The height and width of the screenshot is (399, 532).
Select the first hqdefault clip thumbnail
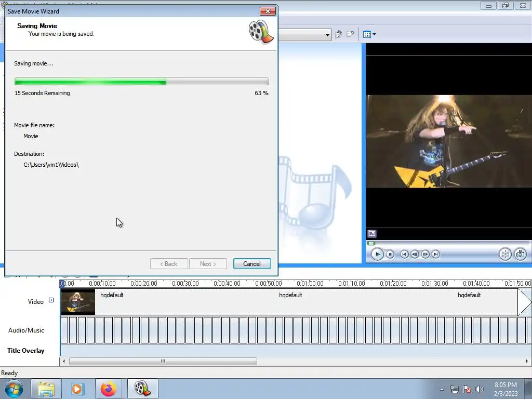click(78, 302)
